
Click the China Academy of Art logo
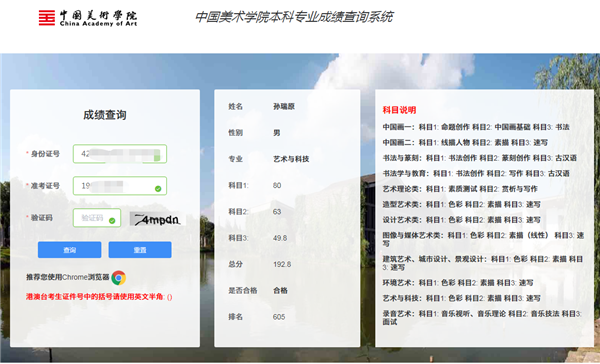tap(88, 18)
